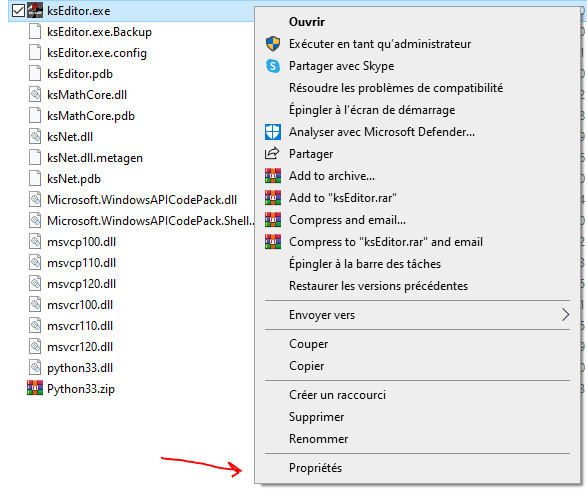Image resolution: width=587 pixels, height=492 pixels.
Task: Click the Microsoft Defender shield icon
Action: pyautogui.click(x=273, y=132)
